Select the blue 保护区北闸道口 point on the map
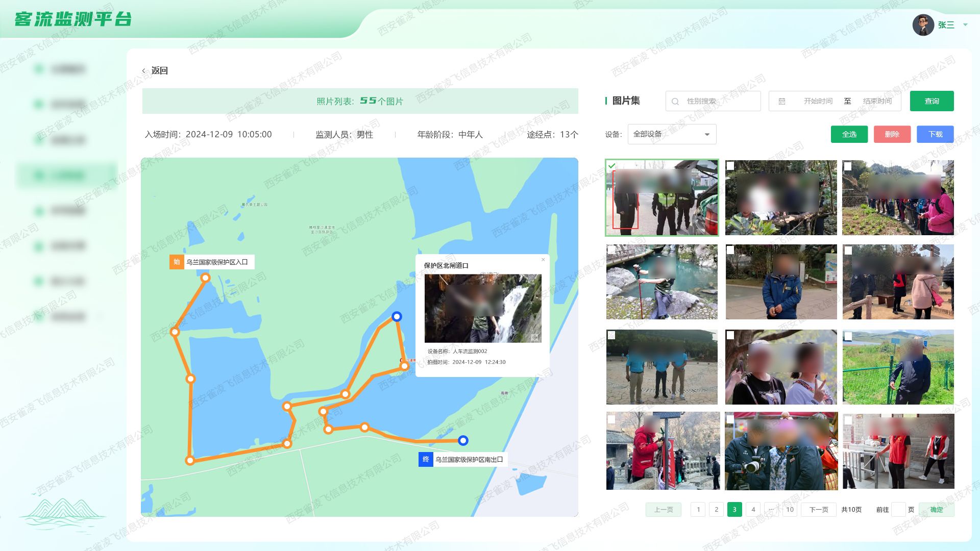 397,316
